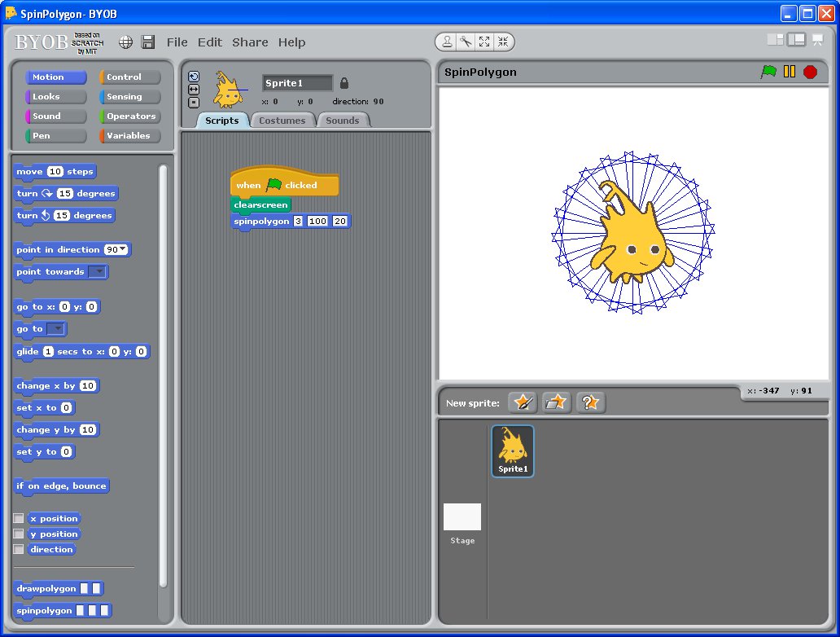Open the Looks block category
Viewport: 840px width, 637px height.
55,96
